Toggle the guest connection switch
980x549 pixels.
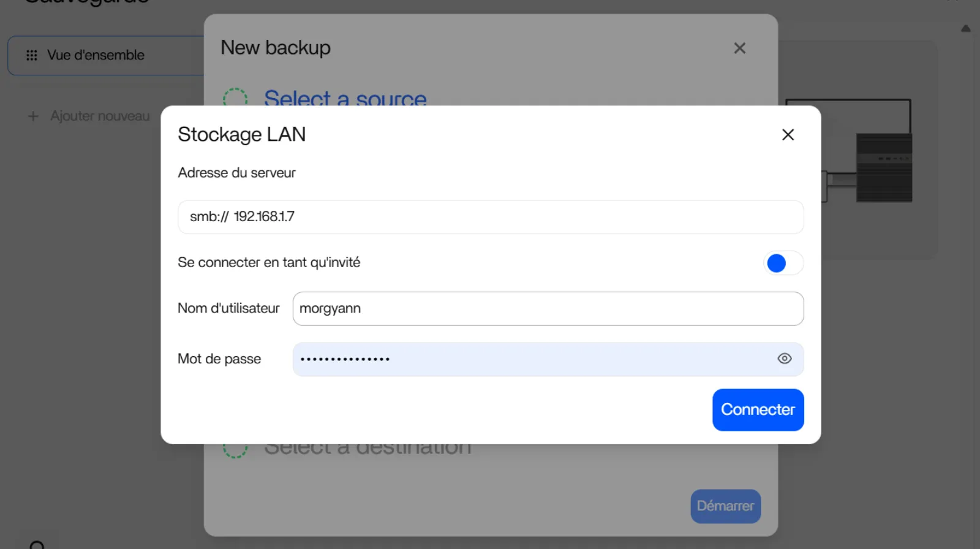coord(783,263)
